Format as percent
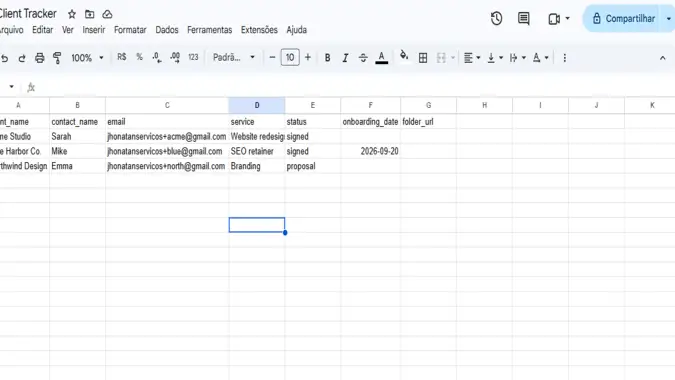675x380 pixels. (x=139, y=57)
